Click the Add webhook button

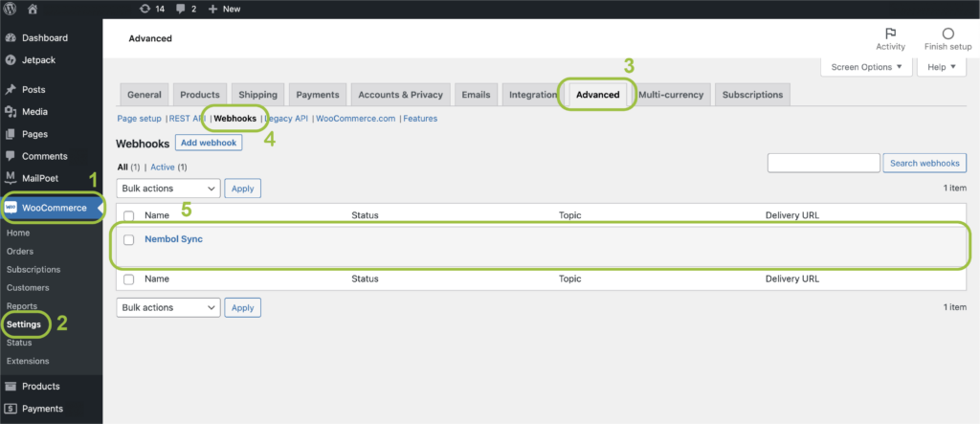(209, 143)
